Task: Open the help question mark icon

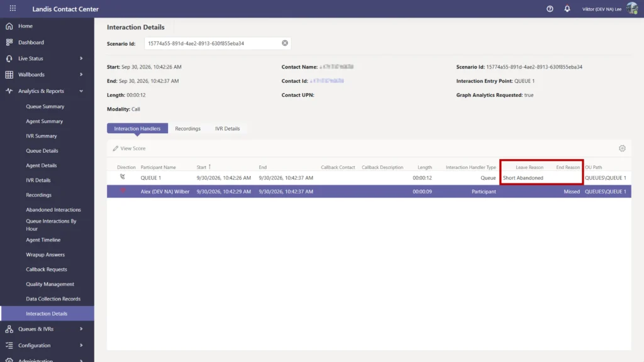Action: 550,9
